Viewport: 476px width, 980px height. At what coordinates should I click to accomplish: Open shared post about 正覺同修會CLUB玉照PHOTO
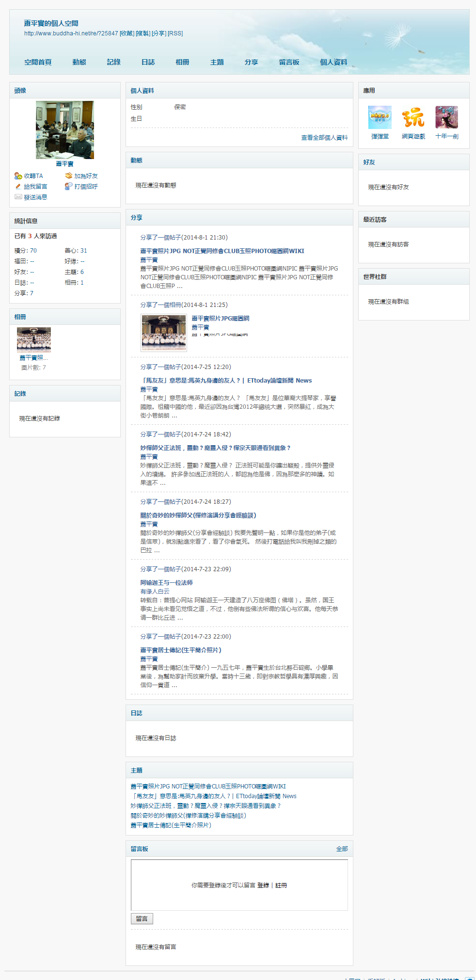(222, 251)
